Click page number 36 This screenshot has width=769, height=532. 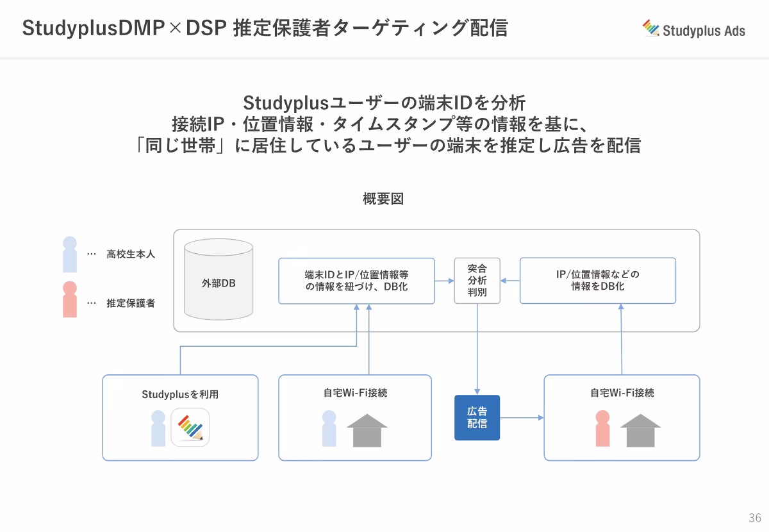click(x=754, y=518)
